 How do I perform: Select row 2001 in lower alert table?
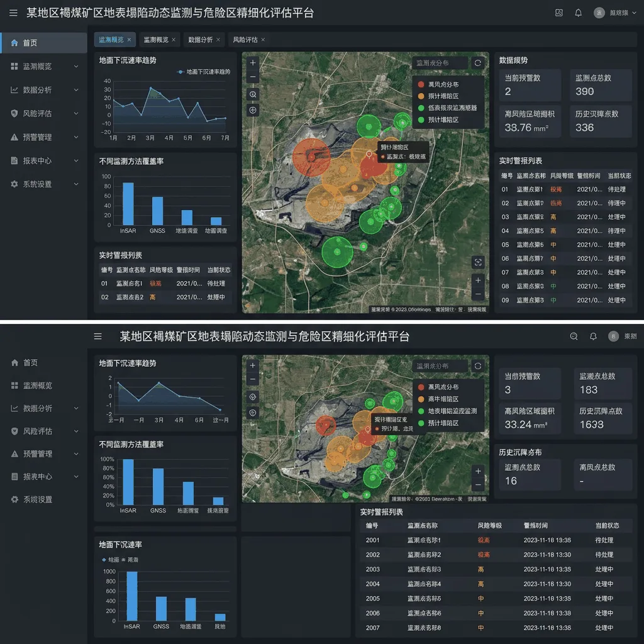pos(496,540)
